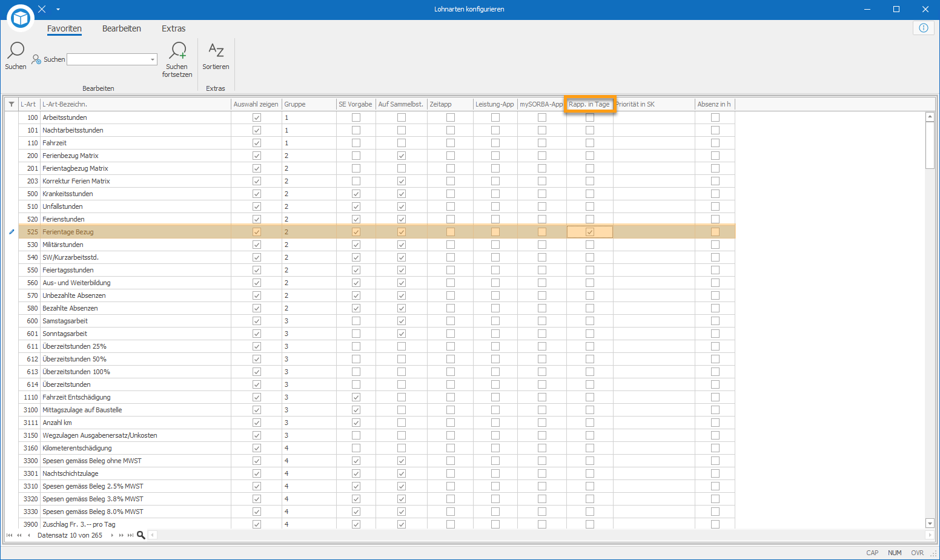Click the filter funnel icon in grid header
940x560 pixels.
(x=12, y=104)
